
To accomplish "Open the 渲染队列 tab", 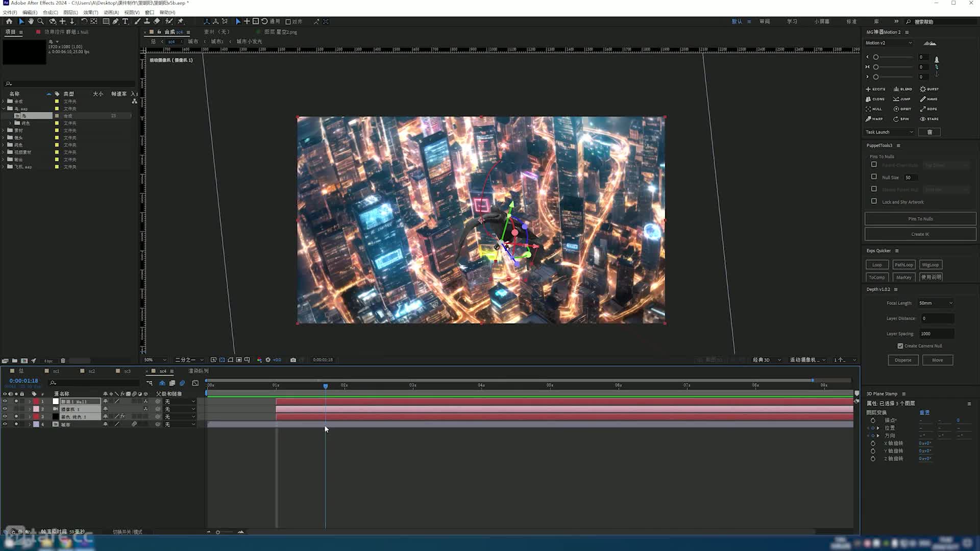I will pos(199,371).
